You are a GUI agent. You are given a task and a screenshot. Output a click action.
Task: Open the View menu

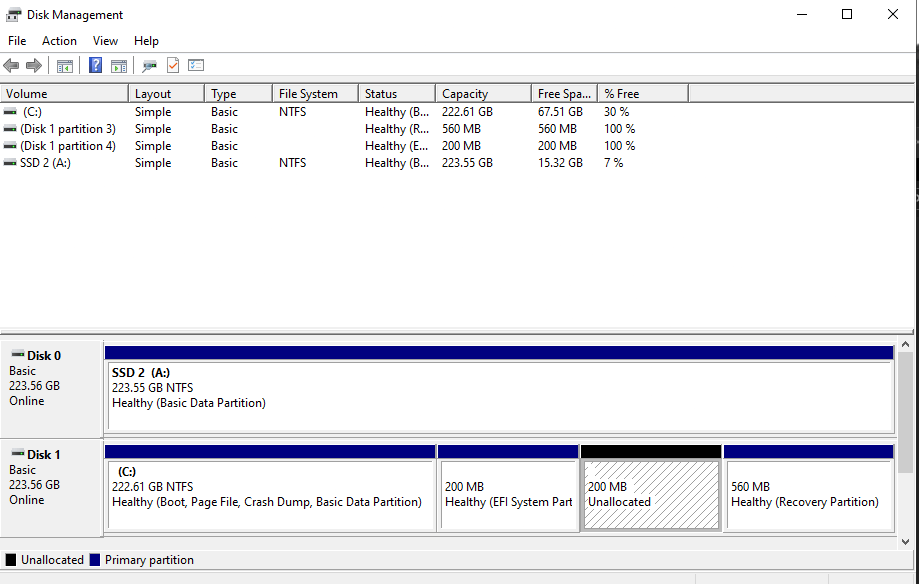[105, 40]
